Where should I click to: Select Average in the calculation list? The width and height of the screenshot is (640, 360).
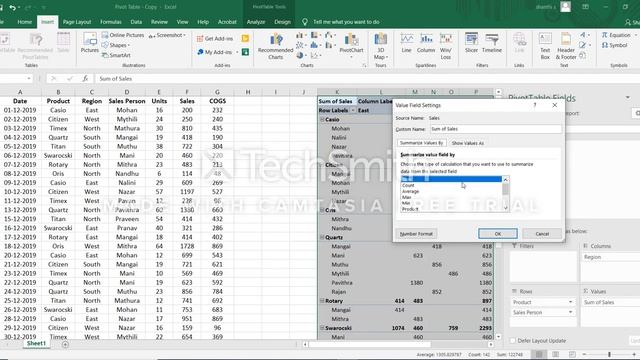(451, 191)
